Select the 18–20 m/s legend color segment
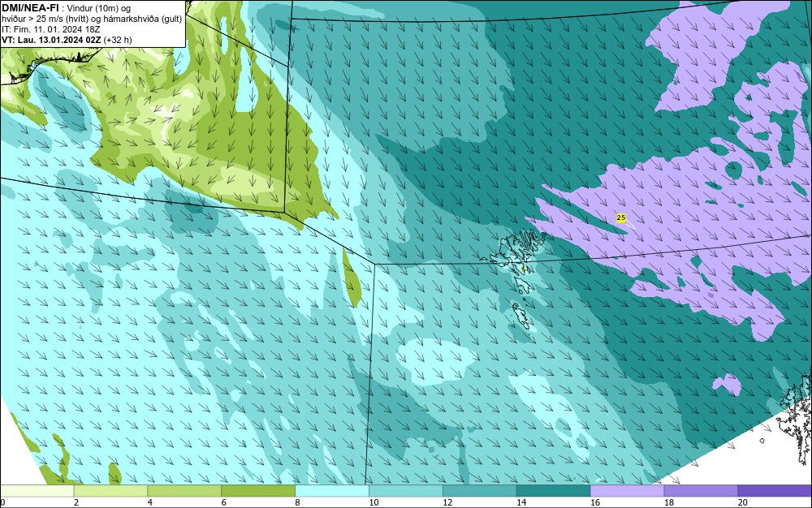The height and width of the screenshot is (508, 812). click(702, 490)
